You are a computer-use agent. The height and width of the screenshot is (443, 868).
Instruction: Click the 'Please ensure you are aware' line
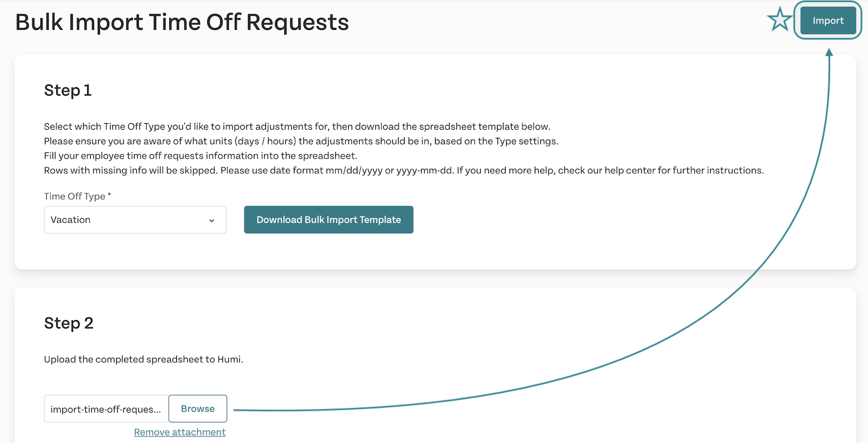point(301,141)
